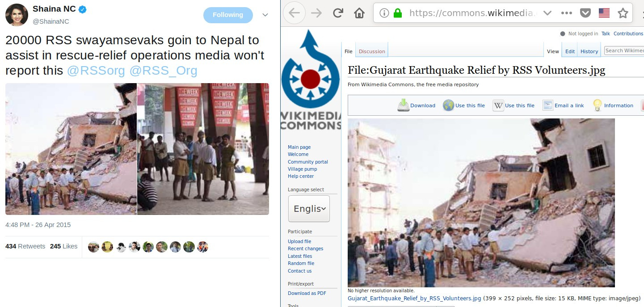Open the page actions three-dots menu

pos(566,13)
